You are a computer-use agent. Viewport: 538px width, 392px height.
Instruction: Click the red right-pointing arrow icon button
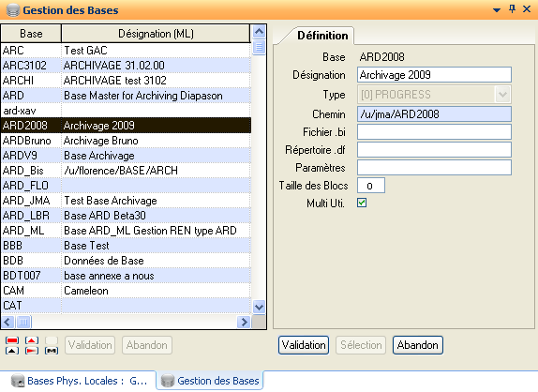[32, 351]
